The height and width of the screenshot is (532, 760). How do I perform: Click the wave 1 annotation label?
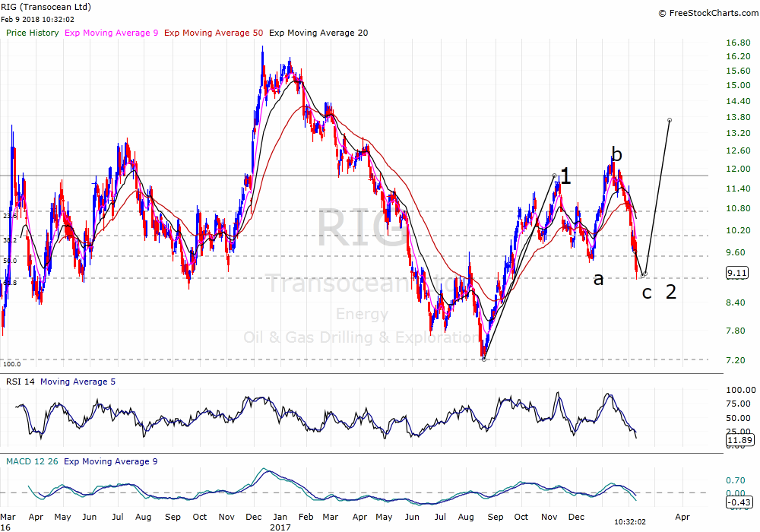coord(565,176)
